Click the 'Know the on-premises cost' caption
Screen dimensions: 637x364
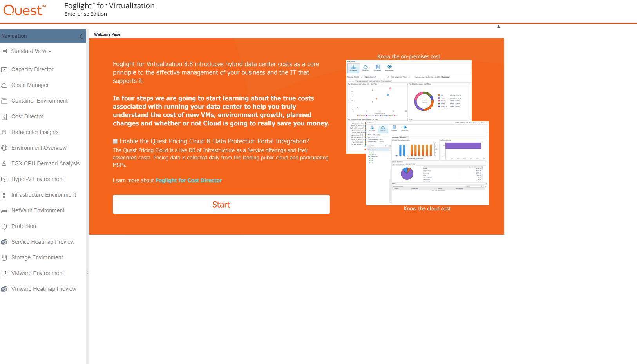(x=409, y=57)
